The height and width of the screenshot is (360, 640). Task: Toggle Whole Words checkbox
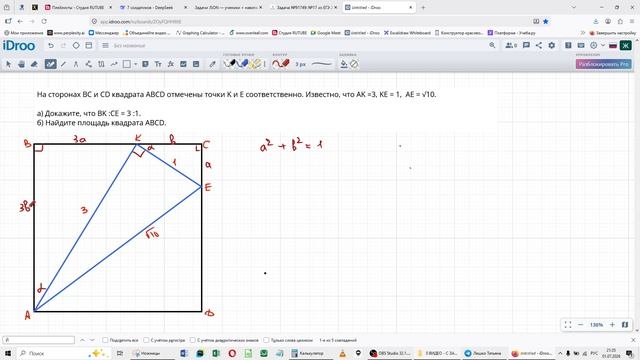(266, 340)
